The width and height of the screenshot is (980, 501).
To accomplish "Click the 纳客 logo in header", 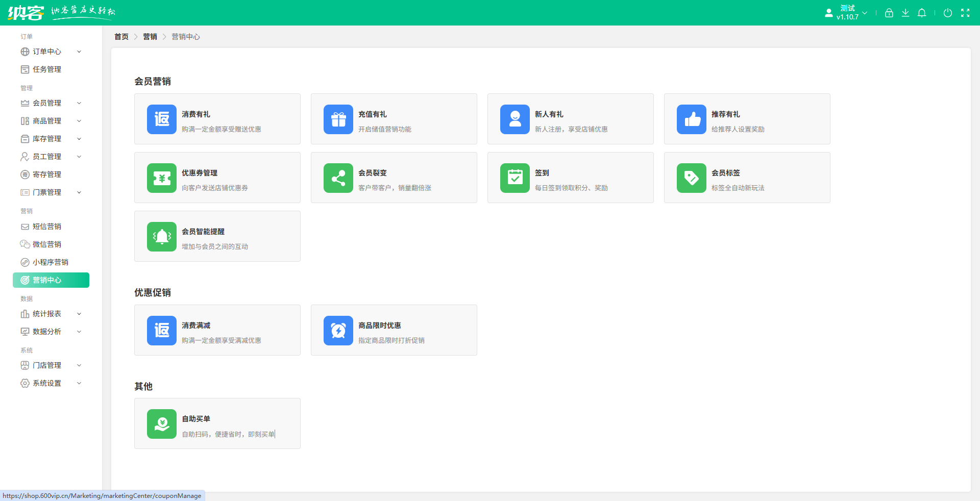I will 26,13.
